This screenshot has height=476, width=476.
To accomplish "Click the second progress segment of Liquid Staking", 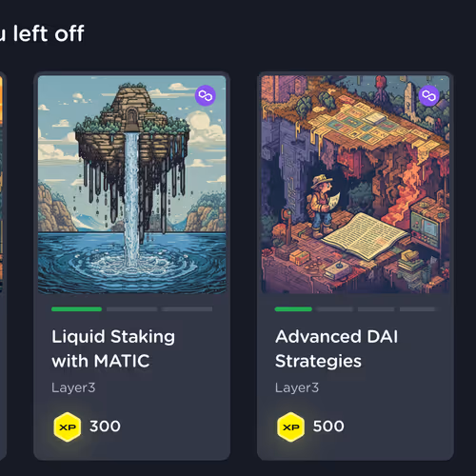I will pyautogui.click(x=131, y=309).
